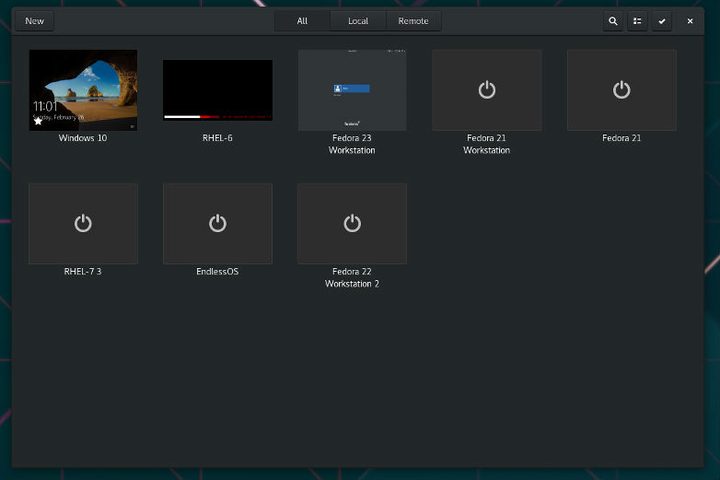Click the EndlessOS label text
720x480 pixels.
(x=218, y=271)
